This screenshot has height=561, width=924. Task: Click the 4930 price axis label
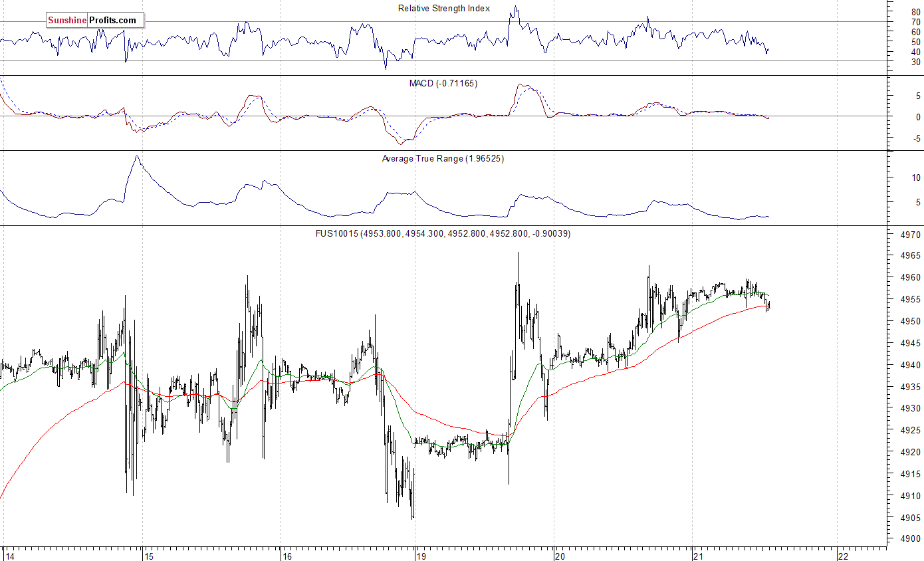(911, 409)
